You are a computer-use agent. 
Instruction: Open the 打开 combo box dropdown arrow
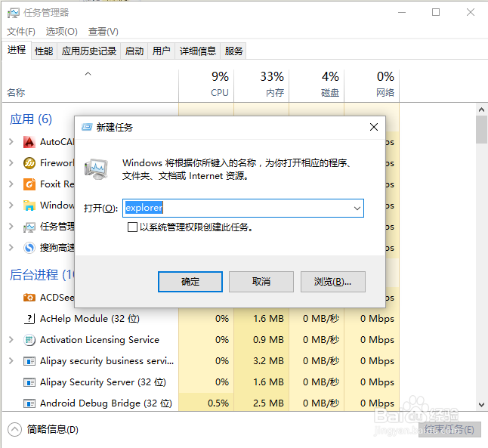(x=357, y=208)
